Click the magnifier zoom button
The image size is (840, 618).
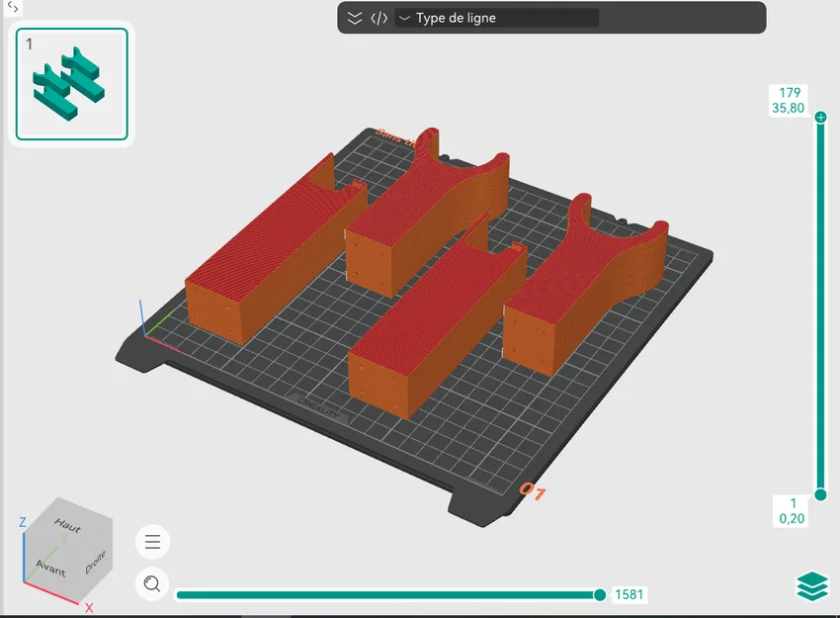pos(152,583)
